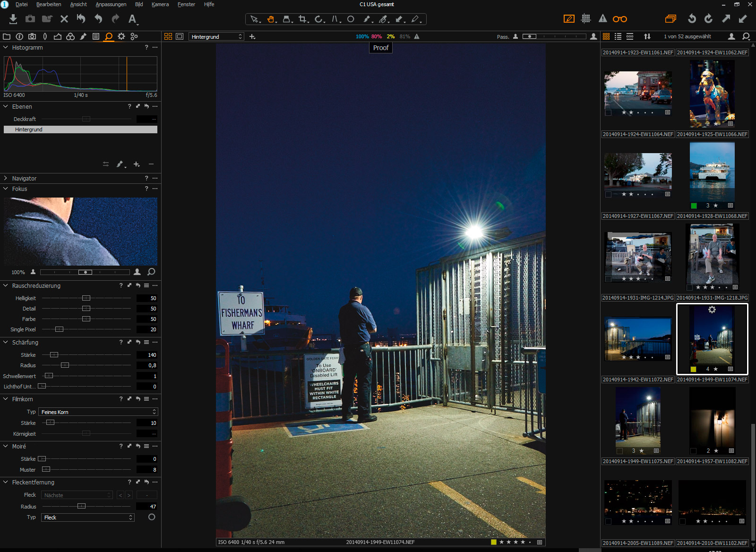Open the batch queue gears tab
Screen dimensions: 756x552
tap(134, 36)
